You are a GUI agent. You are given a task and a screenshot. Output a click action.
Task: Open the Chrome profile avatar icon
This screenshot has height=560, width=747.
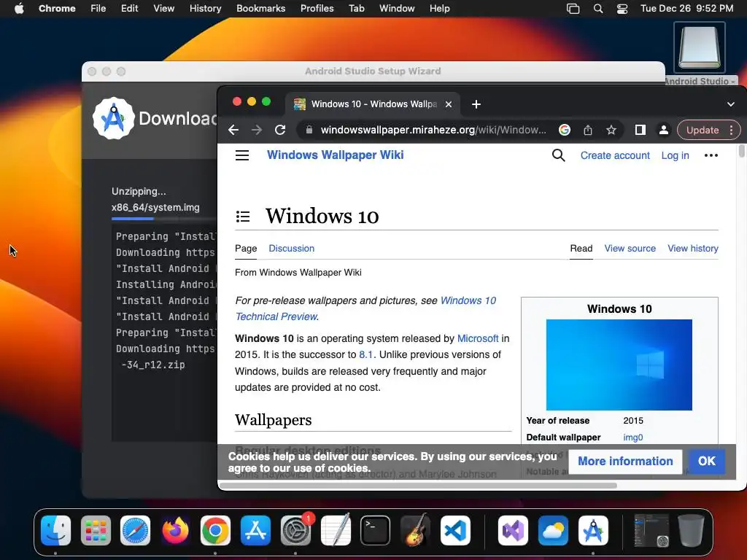(664, 130)
